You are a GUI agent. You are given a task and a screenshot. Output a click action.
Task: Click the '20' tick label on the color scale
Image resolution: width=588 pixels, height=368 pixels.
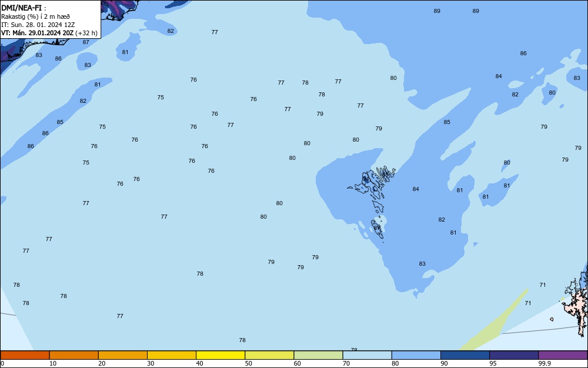tap(102, 363)
